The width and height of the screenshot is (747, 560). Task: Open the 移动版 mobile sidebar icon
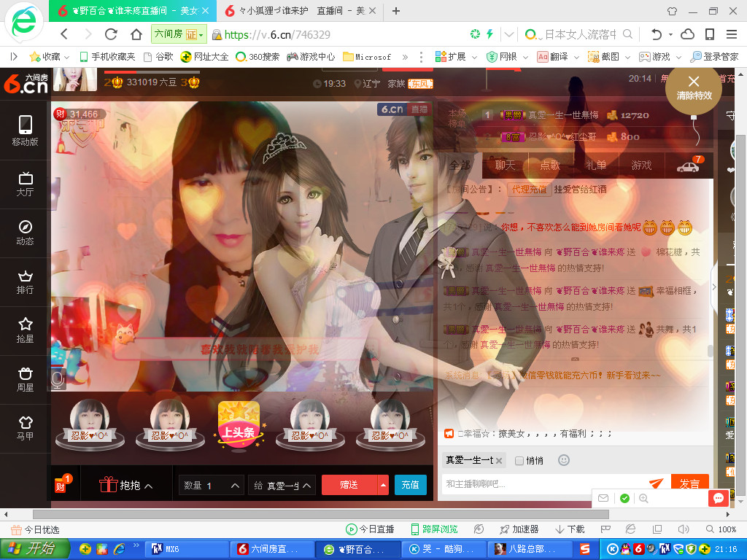point(26,131)
